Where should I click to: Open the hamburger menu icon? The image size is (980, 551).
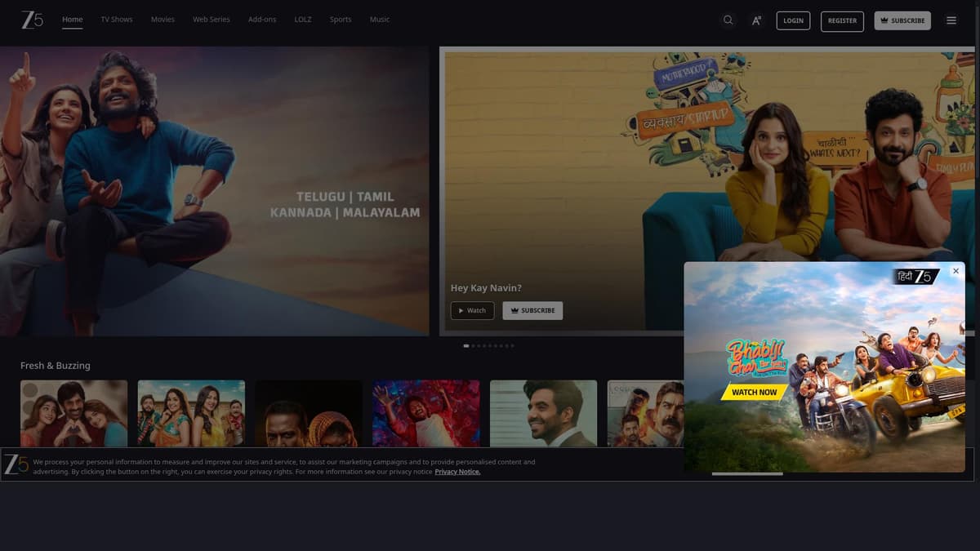(x=951, y=20)
